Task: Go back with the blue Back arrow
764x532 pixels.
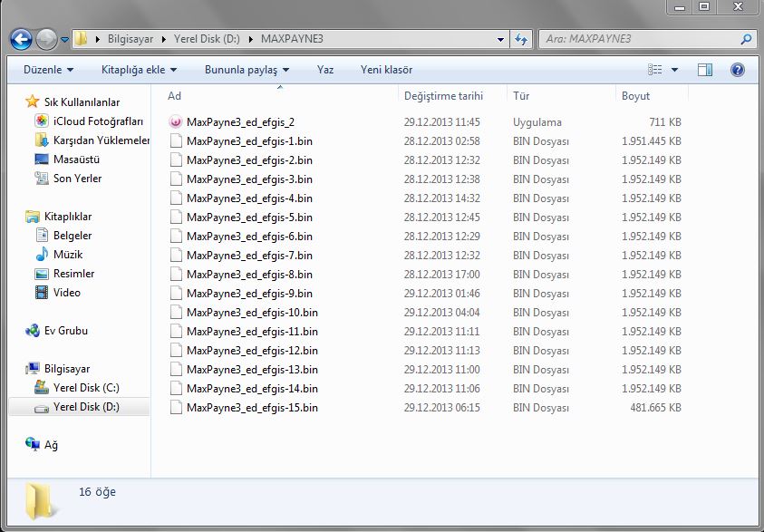Action: tap(21, 40)
